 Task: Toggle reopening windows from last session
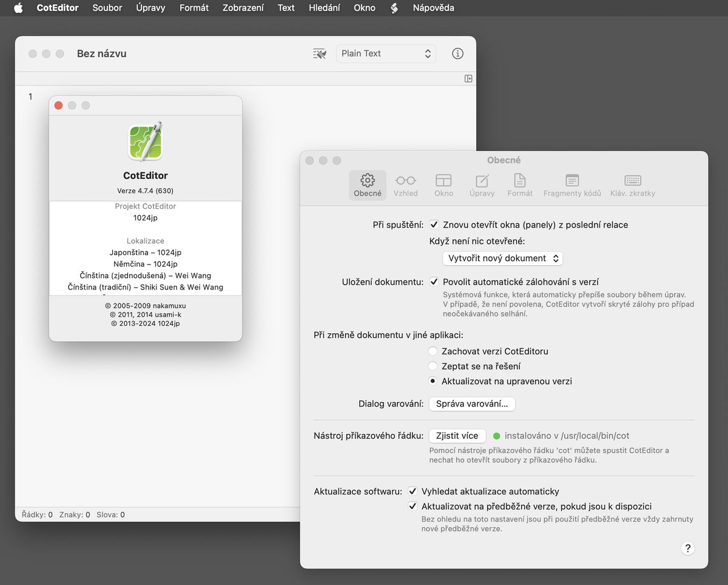434,225
